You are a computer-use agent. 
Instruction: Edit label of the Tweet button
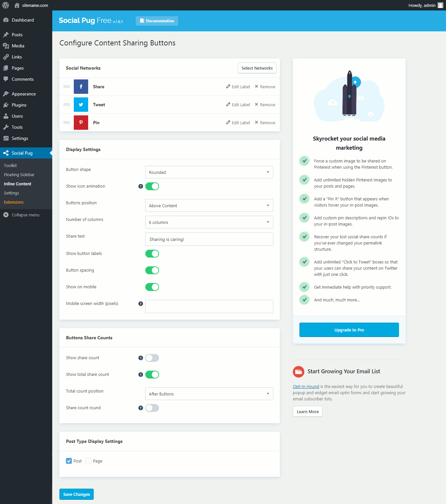pos(238,105)
